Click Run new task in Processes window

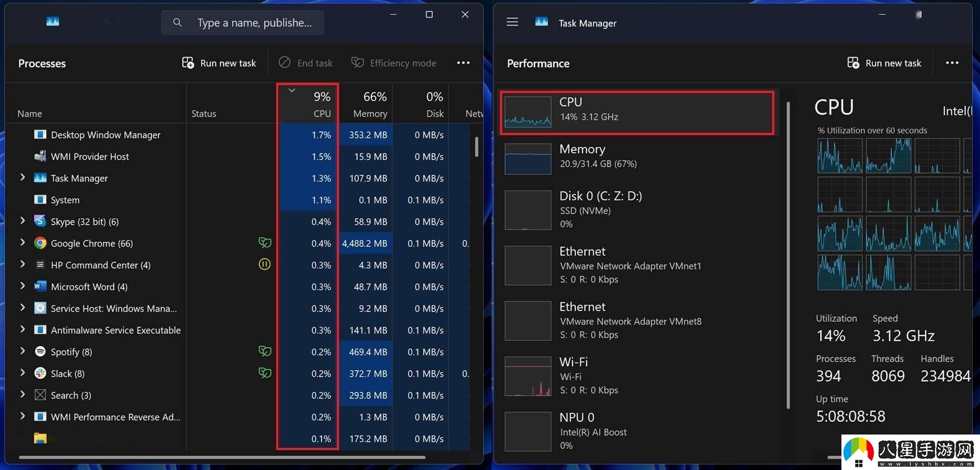tap(219, 63)
